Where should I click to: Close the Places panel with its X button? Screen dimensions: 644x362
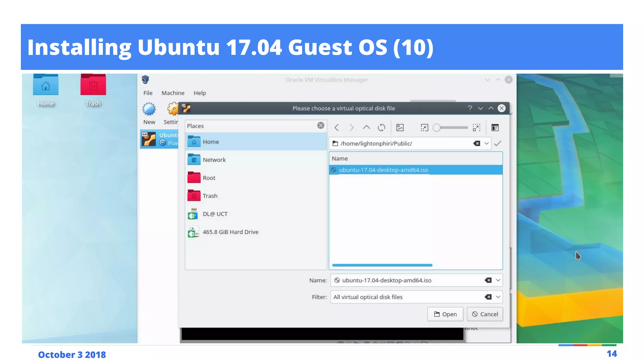click(x=320, y=126)
